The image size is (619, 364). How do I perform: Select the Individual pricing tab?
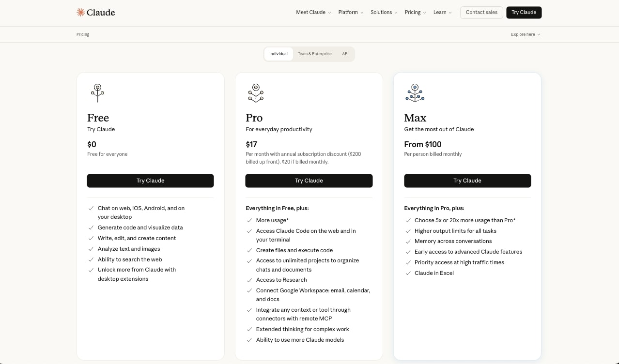pyautogui.click(x=279, y=54)
